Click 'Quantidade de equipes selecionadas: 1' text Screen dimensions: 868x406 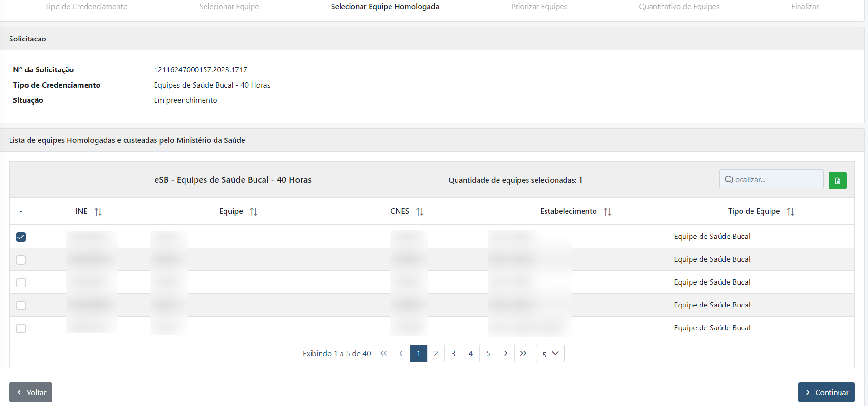516,180
